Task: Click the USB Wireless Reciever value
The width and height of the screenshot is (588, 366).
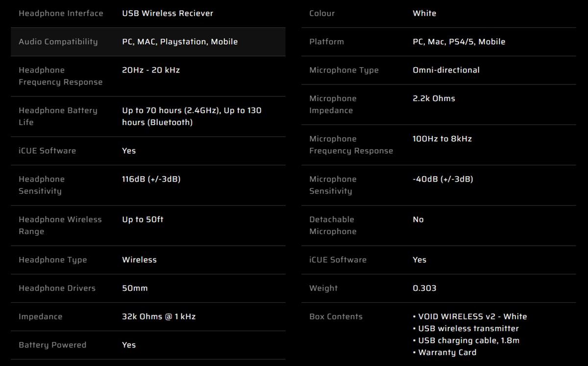Action: click(168, 13)
